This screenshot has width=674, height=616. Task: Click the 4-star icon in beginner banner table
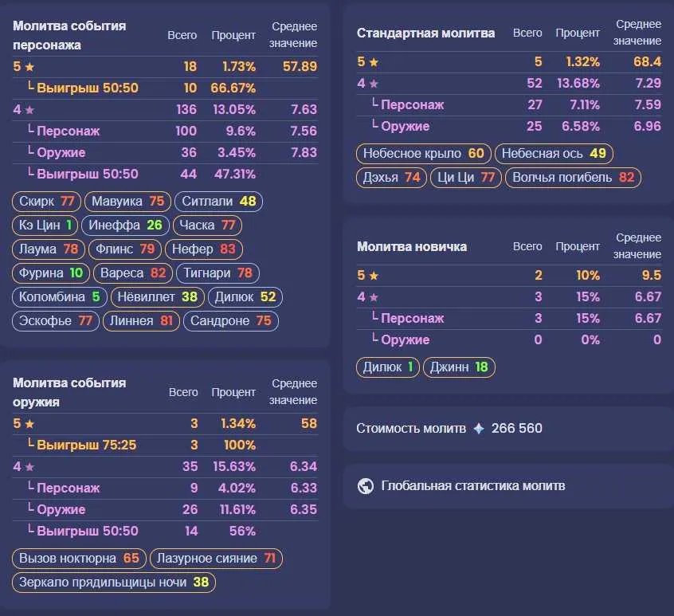(x=374, y=297)
